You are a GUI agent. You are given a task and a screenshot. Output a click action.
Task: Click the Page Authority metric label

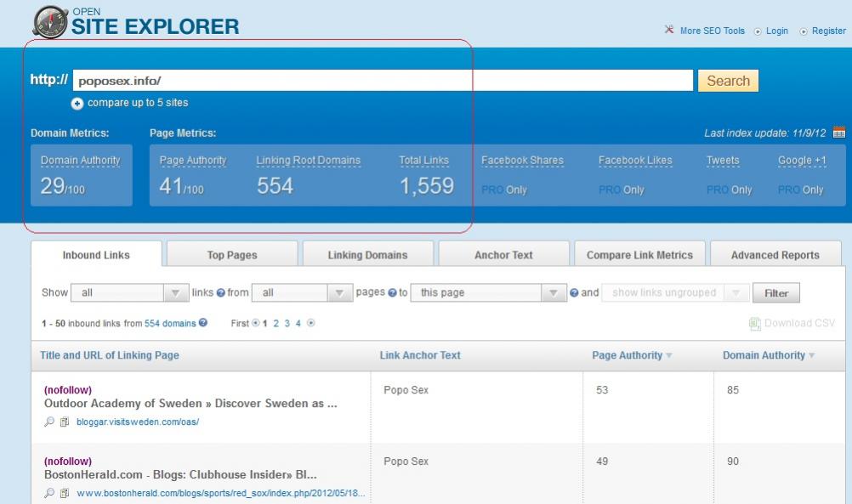pyautogui.click(x=193, y=161)
